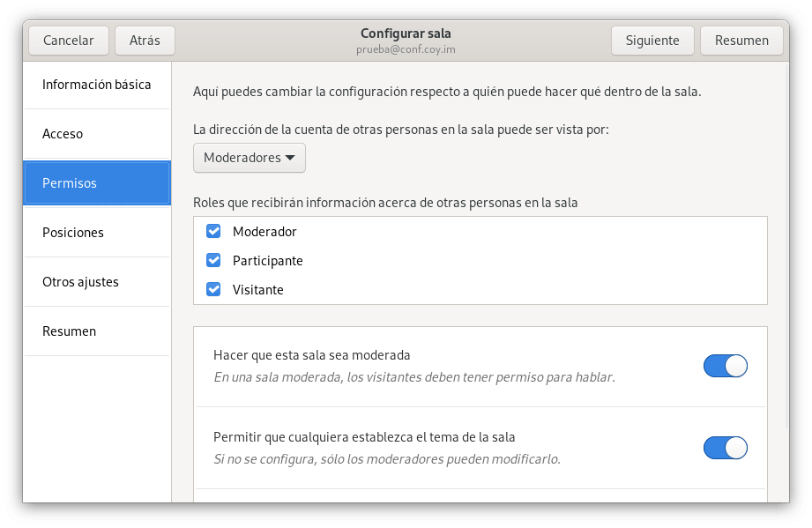Click the Cancelar button

point(68,41)
